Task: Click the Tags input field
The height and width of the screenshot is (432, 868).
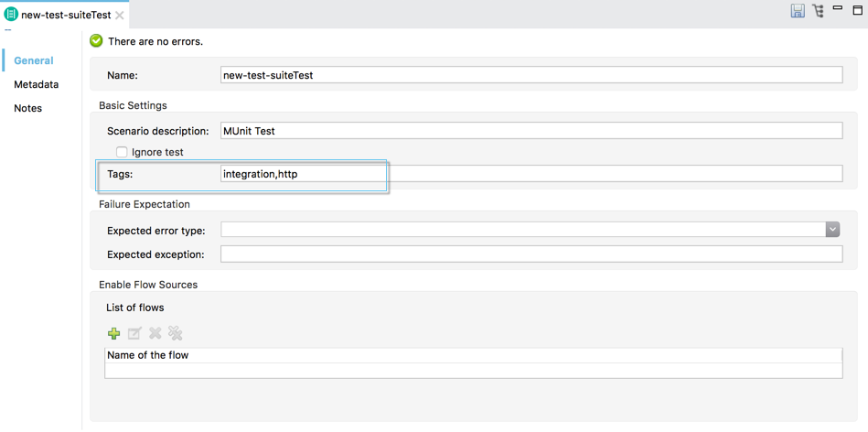Action: click(x=530, y=174)
